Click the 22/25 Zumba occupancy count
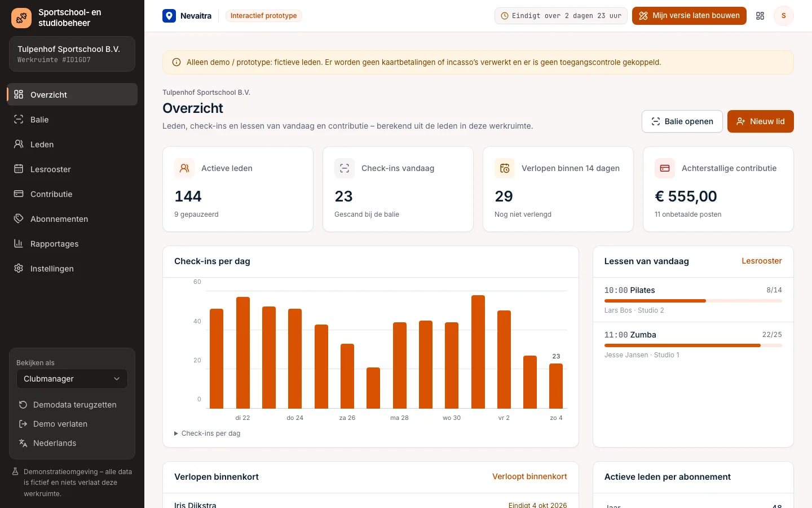This screenshot has height=508, width=812. pos(772,335)
